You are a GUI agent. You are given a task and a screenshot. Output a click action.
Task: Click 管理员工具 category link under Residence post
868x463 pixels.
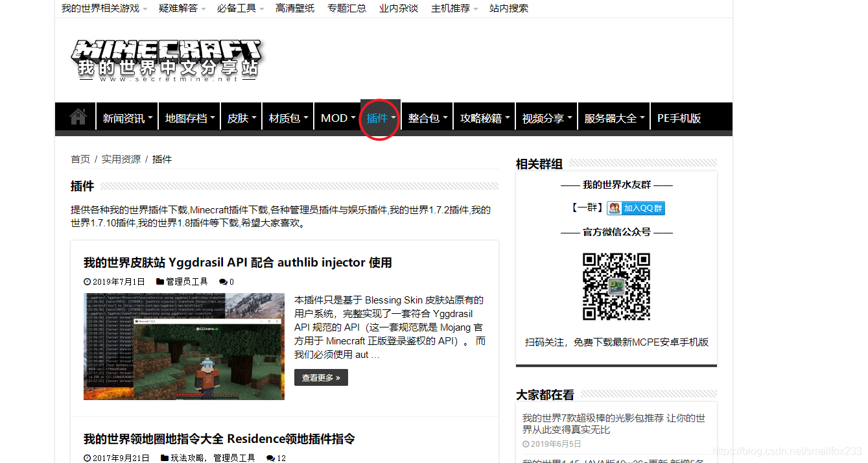pyautogui.click(x=234, y=458)
